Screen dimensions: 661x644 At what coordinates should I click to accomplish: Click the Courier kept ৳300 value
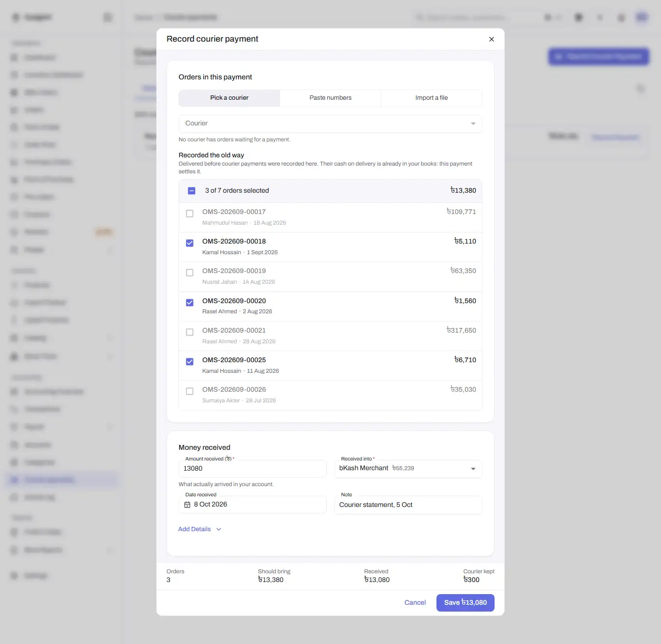coord(471,580)
